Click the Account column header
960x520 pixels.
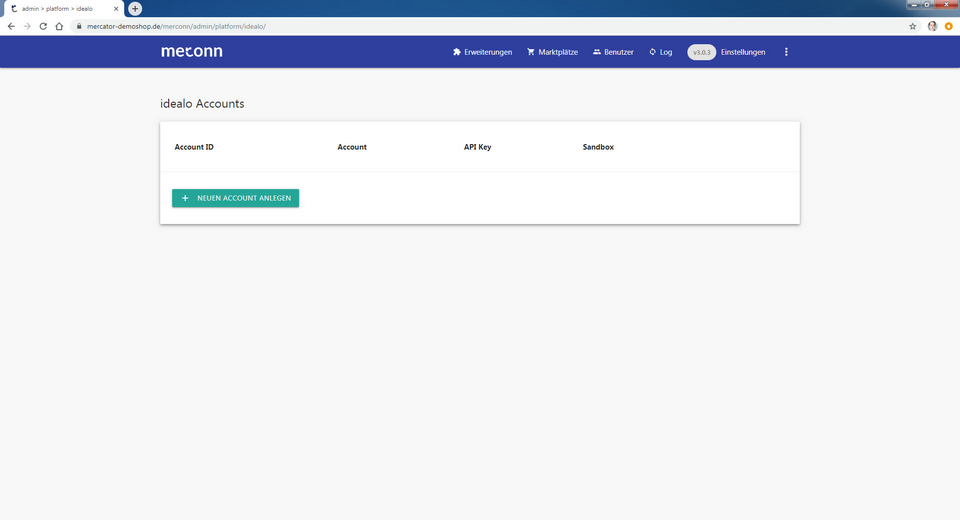(x=352, y=147)
